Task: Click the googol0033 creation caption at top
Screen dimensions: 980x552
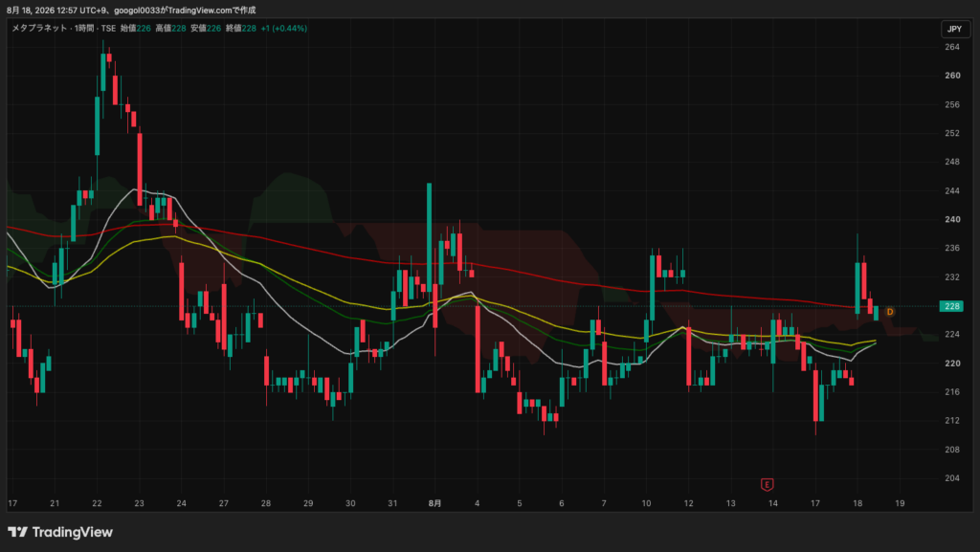Action: [131, 10]
